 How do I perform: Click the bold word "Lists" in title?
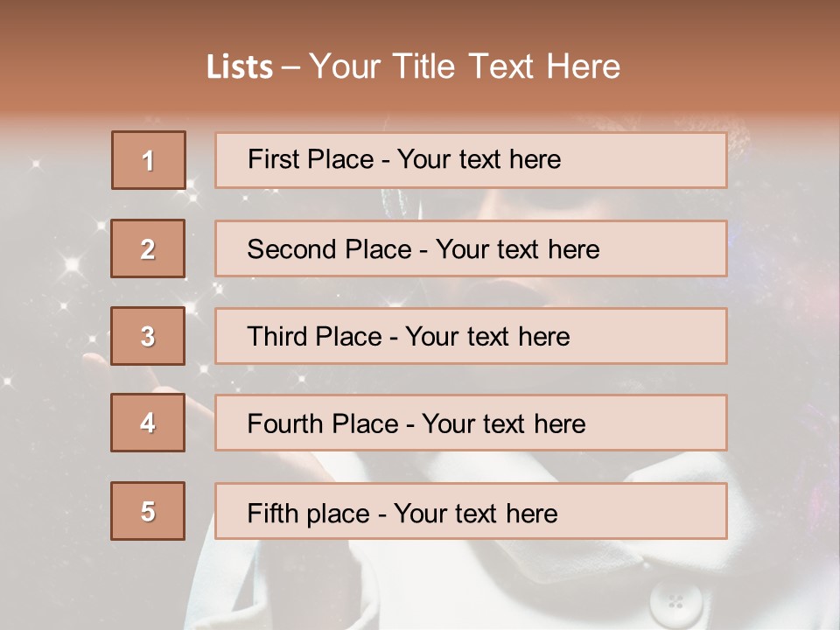[240, 67]
